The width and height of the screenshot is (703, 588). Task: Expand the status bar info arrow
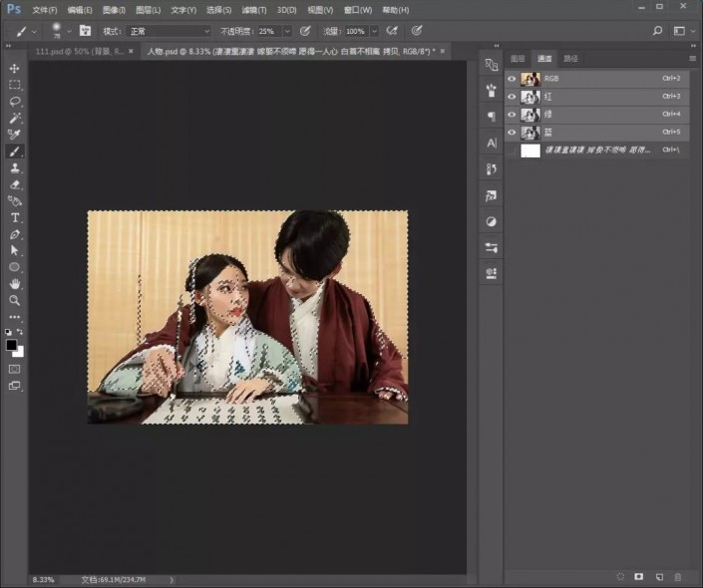click(x=172, y=579)
